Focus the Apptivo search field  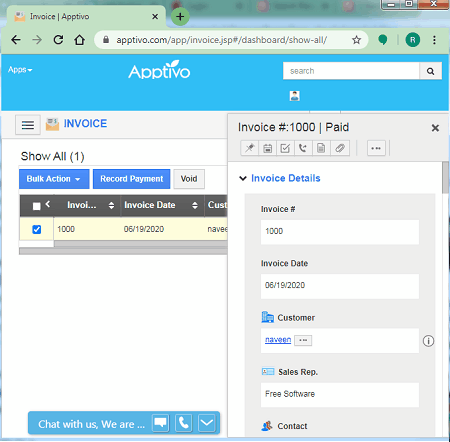(x=351, y=71)
